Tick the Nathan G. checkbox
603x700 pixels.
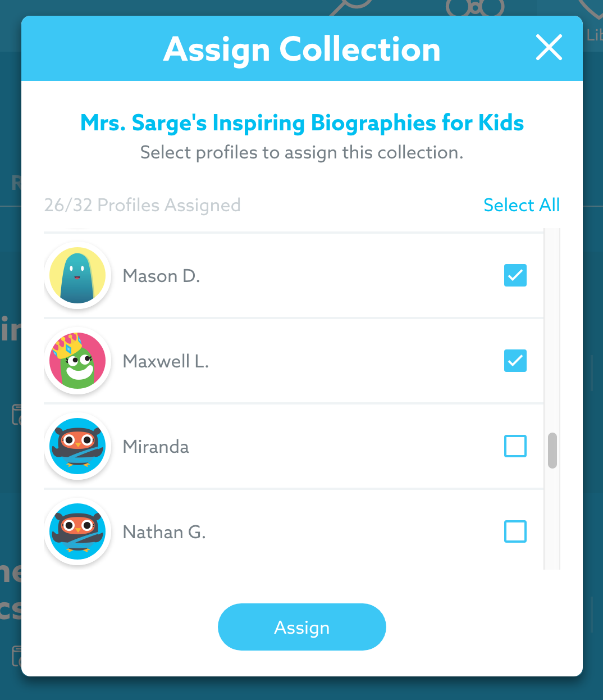(x=515, y=531)
